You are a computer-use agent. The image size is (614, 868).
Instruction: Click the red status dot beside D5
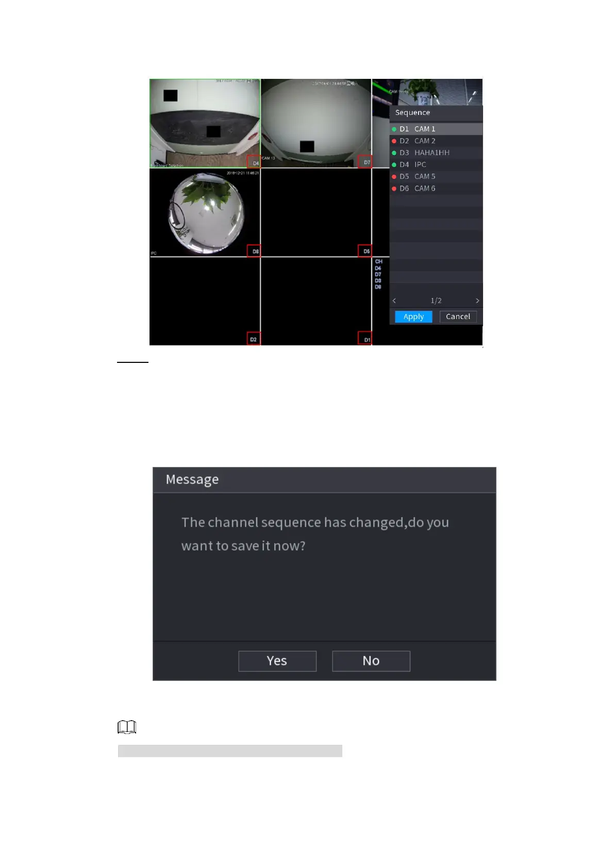(394, 177)
